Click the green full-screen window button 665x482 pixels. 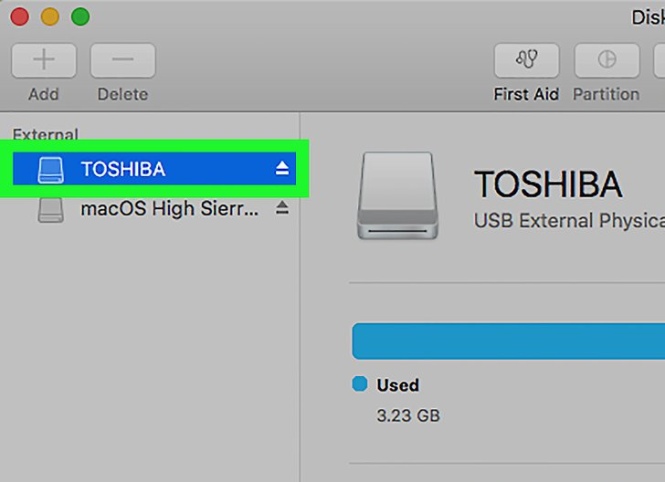80,17
